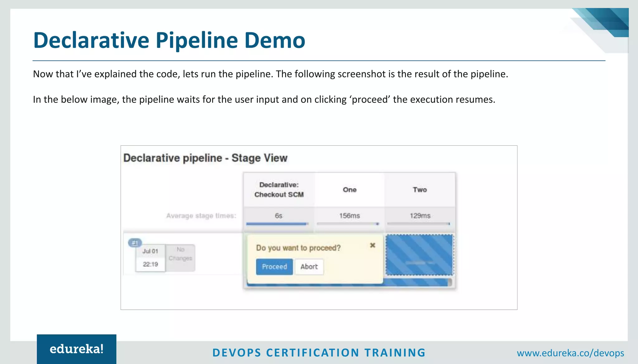Image resolution: width=638 pixels, height=364 pixels.
Task: Click the edureka! logo
Action: (x=77, y=349)
